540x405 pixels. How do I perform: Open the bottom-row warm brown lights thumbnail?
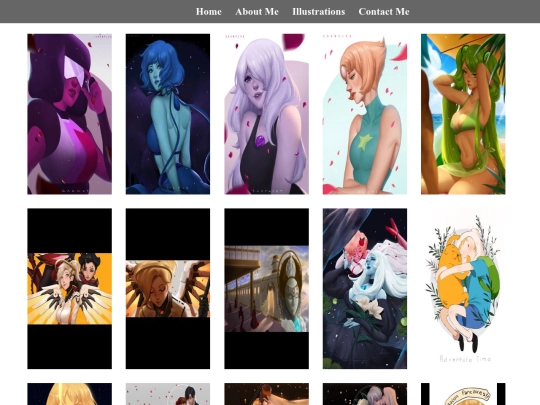click(x=267, y=394)
